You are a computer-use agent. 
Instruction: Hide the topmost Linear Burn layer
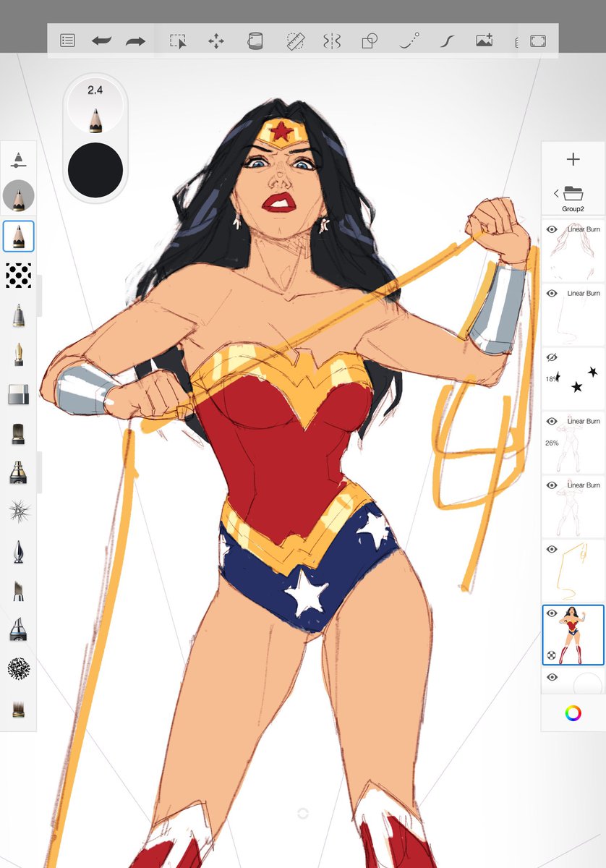tap(552, 229)
